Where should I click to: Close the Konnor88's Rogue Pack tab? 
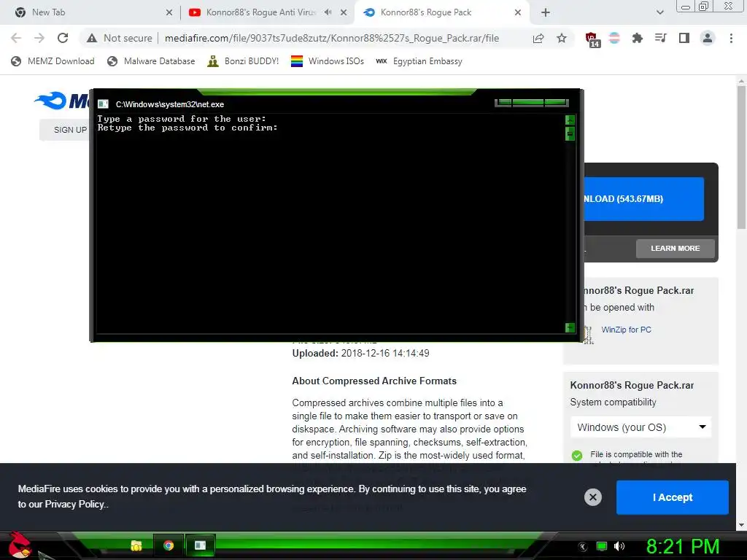pos(518,13)
